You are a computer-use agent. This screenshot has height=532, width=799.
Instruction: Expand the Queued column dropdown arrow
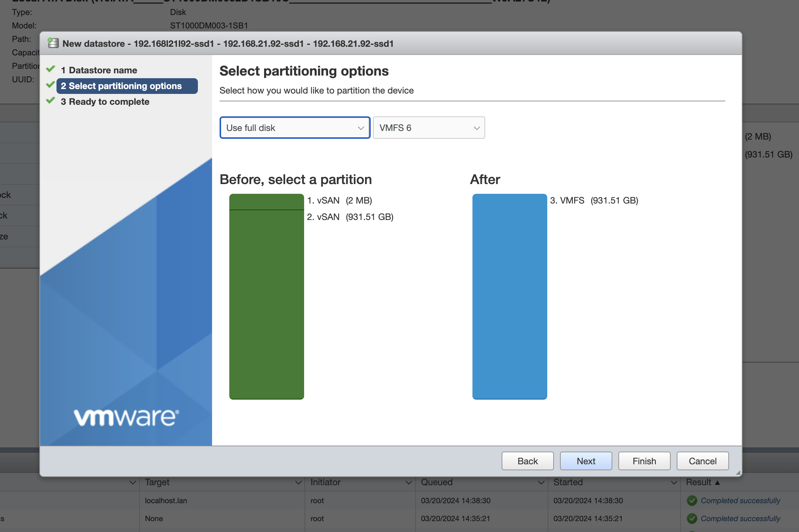[541, 483]
